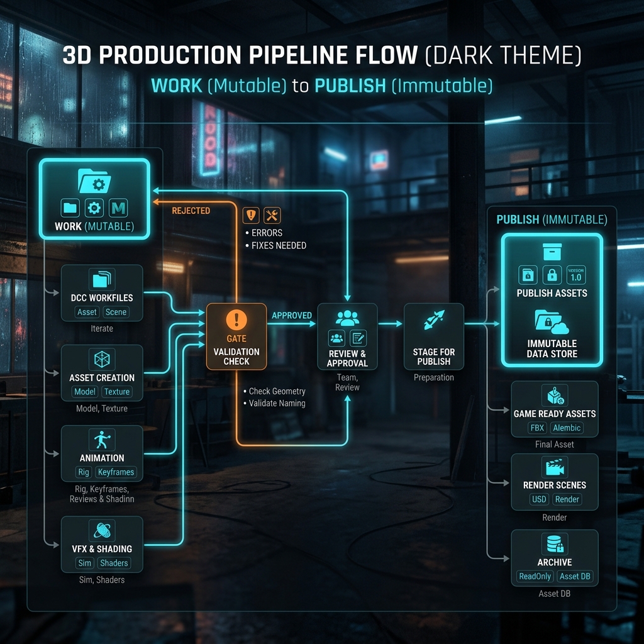
Task: Click the PUBLISH ASSETS label
Action: pyautogui.click(x=552, y=293)
